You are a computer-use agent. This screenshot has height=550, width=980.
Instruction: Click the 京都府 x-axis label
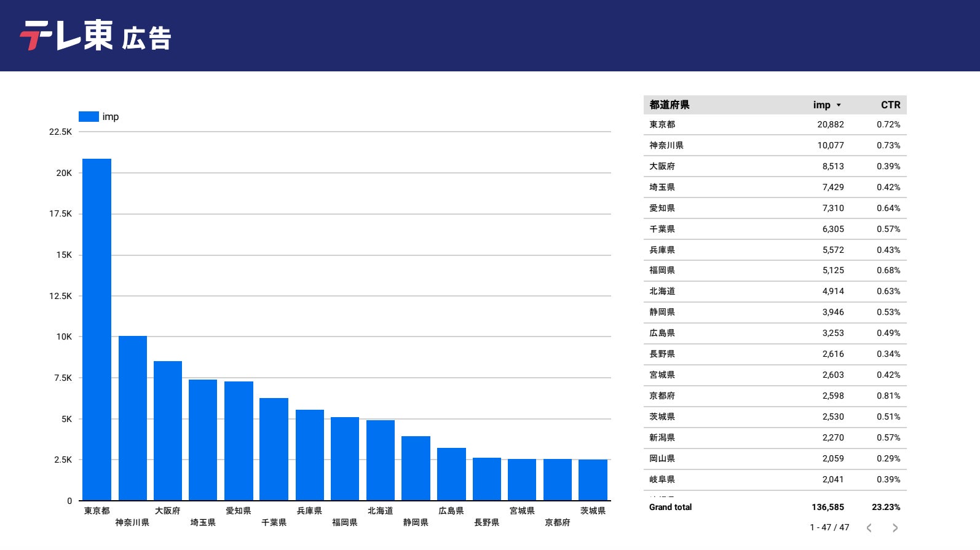[558, 522]
